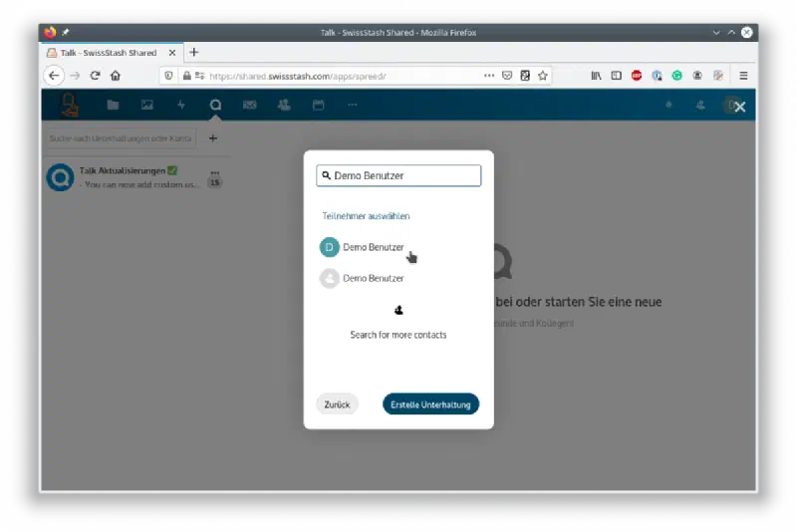Image resolution: width=797 pixels, height=532 pixels.
Task: Reload the page in Firefox
Action: 95,76
